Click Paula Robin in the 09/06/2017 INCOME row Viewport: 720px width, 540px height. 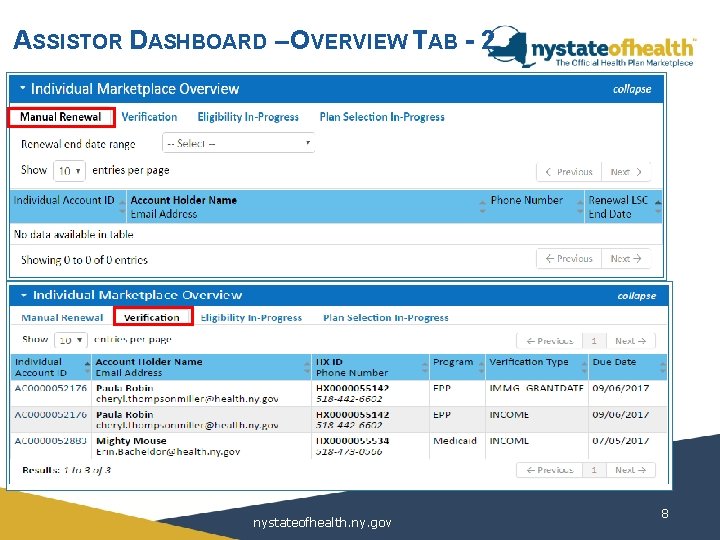click(125, 415)
